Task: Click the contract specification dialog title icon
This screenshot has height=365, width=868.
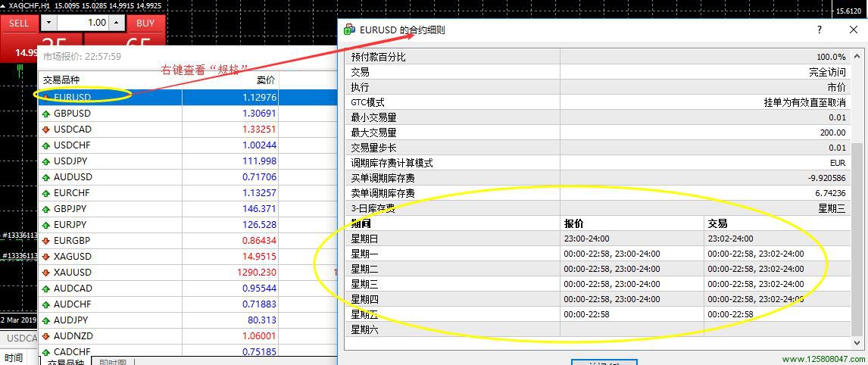Action: [349, 30]
